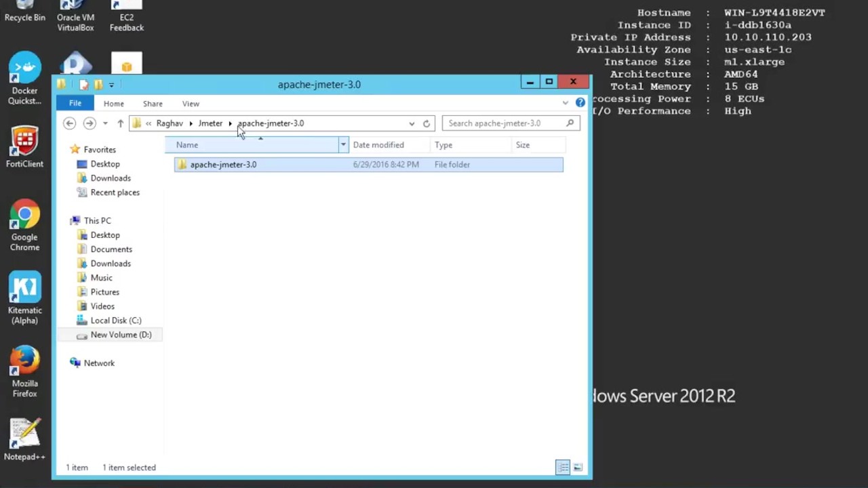
Task: Open the Name column filter dropdown
Action: [x=343, y=145]
